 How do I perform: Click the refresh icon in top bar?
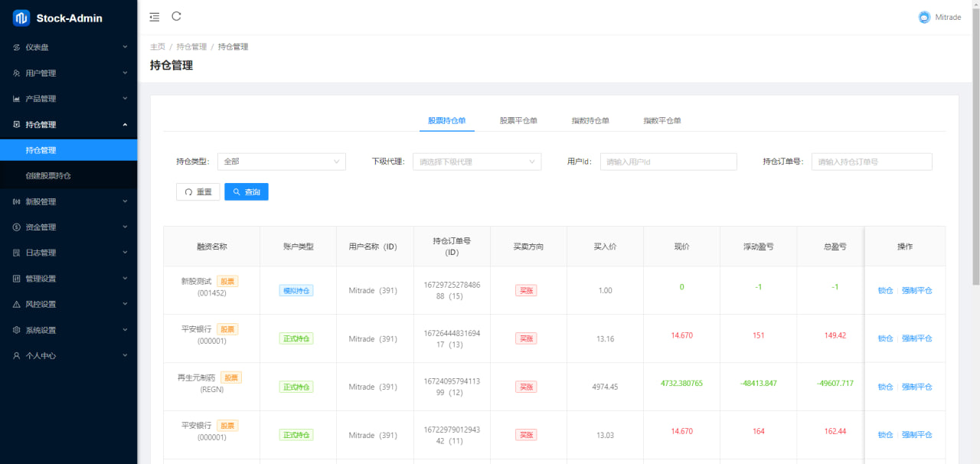pyautogui.click(x=177, y=16)
